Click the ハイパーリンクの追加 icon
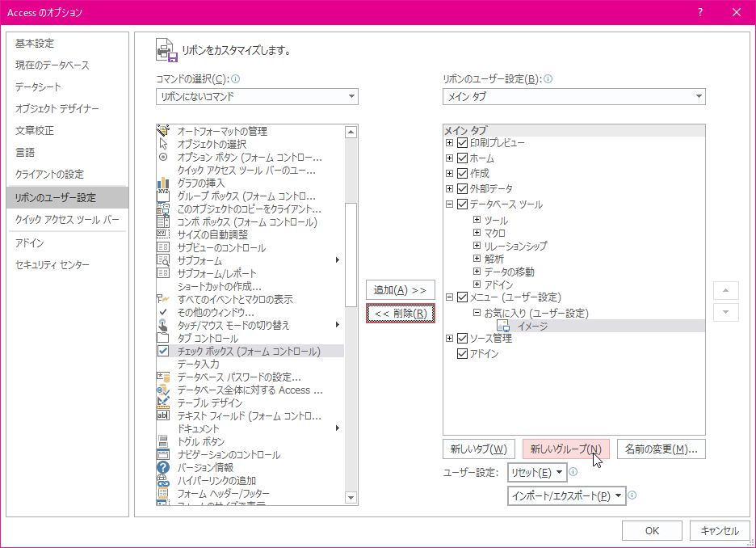The image size is (756, 548). pyautogui.click(x=163, y=480)
